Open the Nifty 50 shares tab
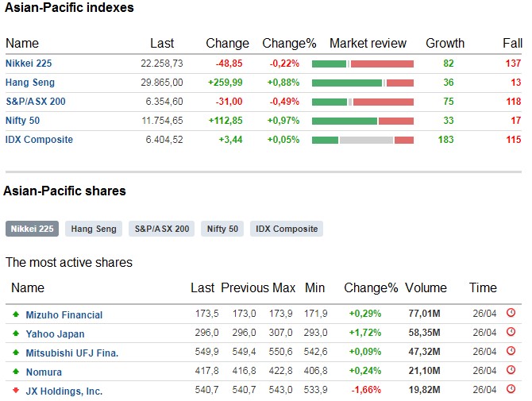The width and height of the screenshot is (532, 401). 222,229
